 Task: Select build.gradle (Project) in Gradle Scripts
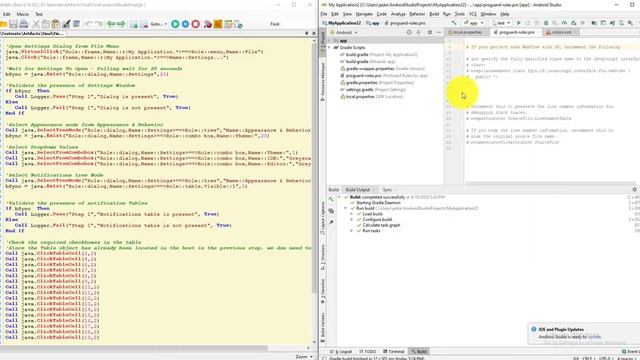click(379, 55)
